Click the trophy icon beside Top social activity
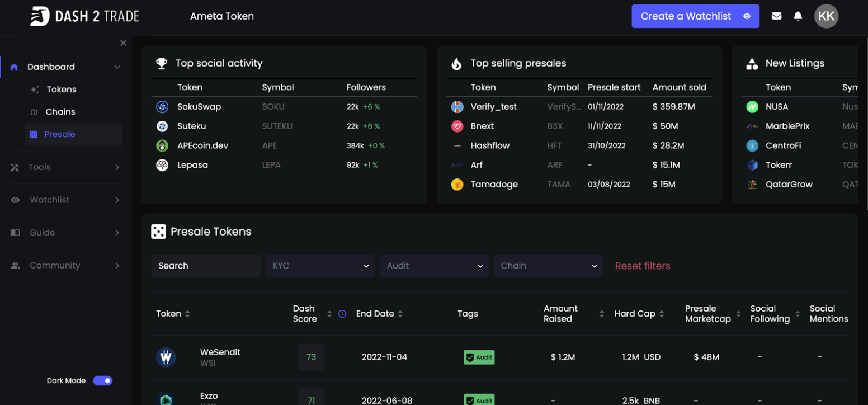 click(162, 63)
